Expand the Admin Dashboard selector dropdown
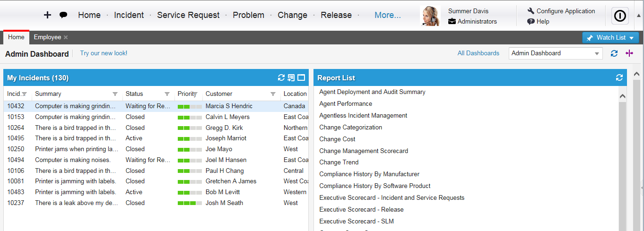The image size is (644, 231). pos(598,53)
